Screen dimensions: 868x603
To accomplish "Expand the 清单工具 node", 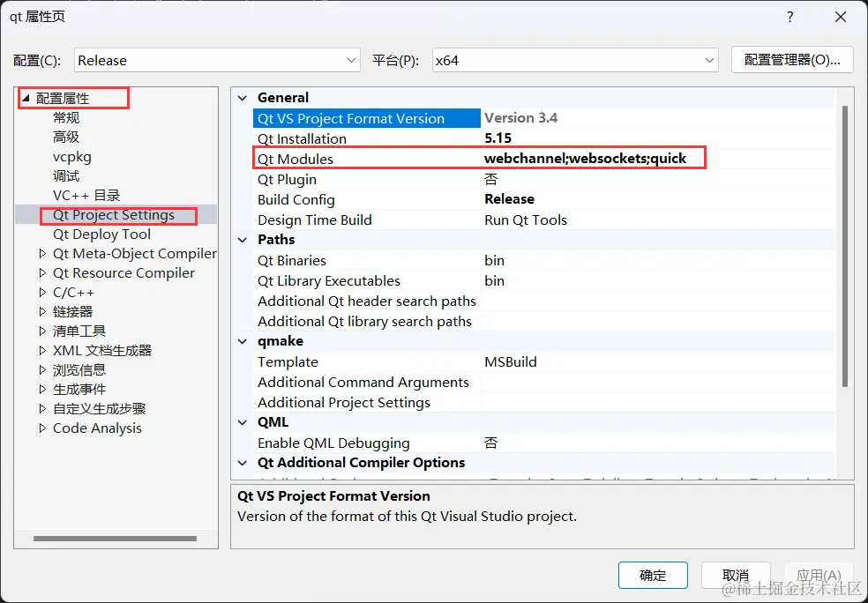I will pos(42,331).
